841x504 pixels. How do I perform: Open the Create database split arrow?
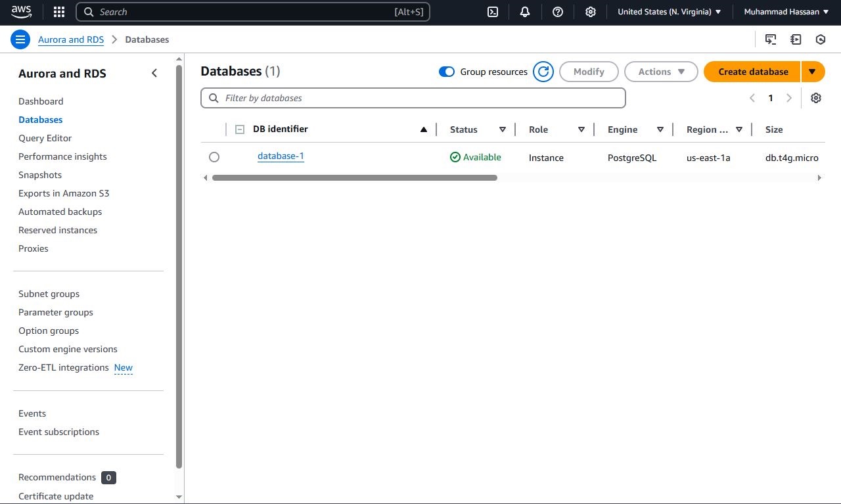813,72
